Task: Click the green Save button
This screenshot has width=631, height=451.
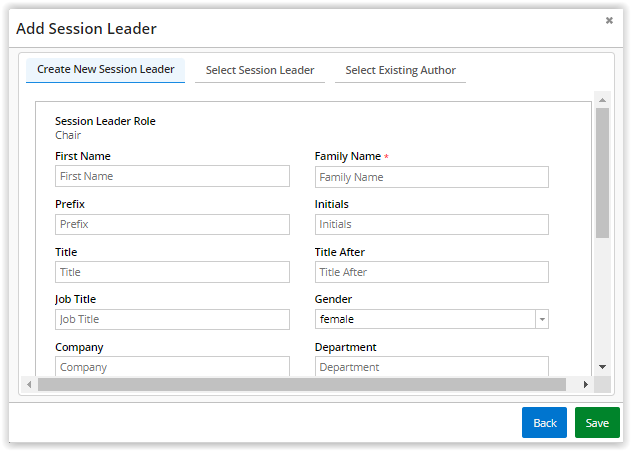Action: pos(597,422)
